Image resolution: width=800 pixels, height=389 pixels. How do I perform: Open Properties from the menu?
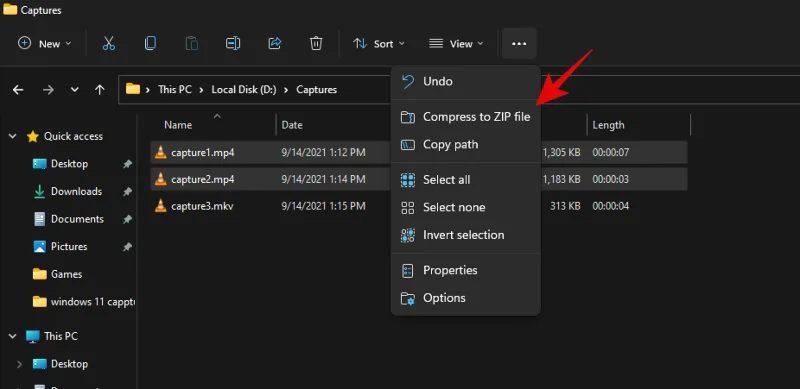tap(465, 270)
